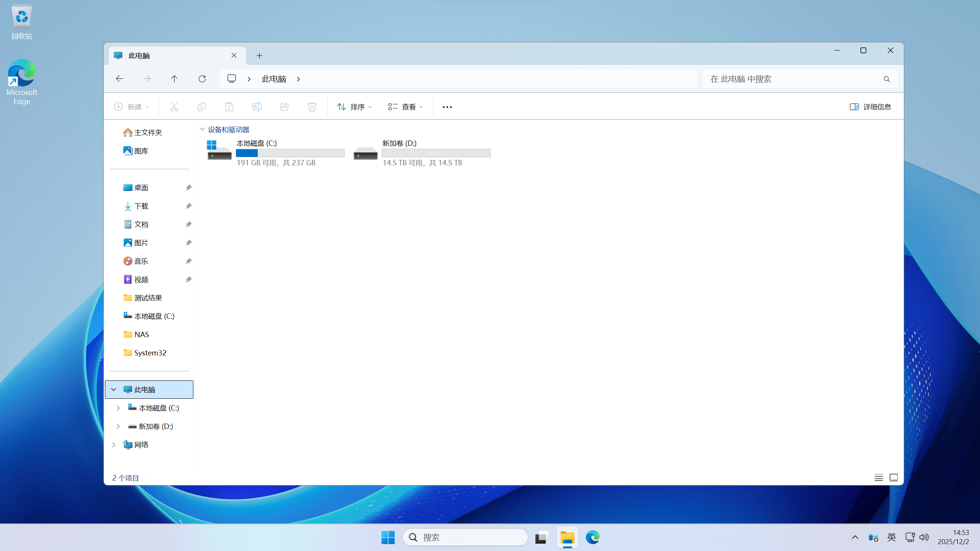
Task: Select the Cut icon on the toolbar
Action: pos(174,107)
